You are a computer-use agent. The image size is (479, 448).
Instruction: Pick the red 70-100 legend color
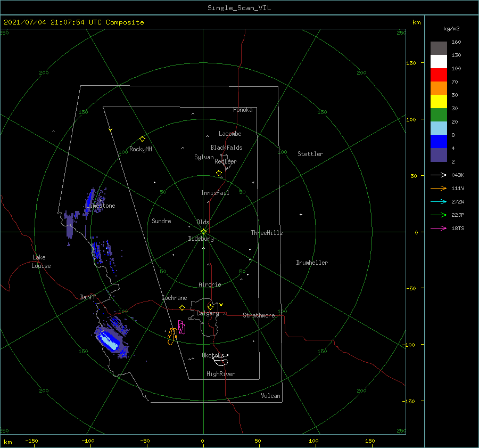pos(439,75)
